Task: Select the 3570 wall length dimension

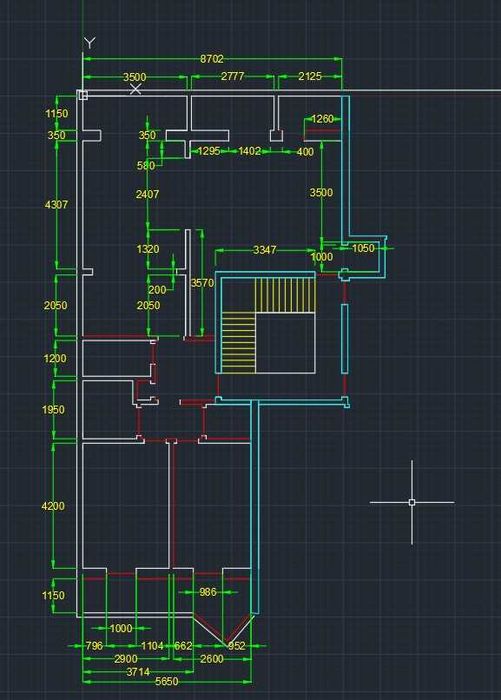Action: [x=203, y=283]
